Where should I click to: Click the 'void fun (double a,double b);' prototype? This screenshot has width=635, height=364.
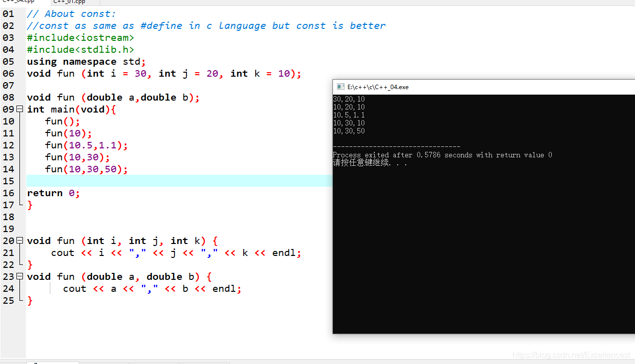(114, 97)
